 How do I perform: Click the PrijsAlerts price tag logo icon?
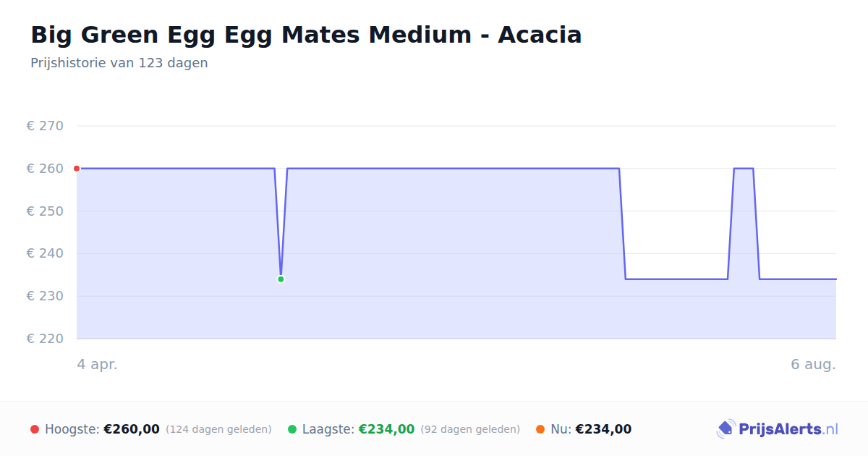[726, 429]
